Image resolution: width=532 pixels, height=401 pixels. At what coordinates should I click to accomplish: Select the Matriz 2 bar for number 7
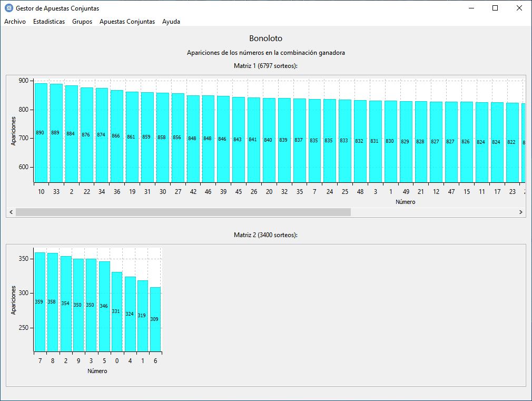pyautogui.click(x=40, y=302)
